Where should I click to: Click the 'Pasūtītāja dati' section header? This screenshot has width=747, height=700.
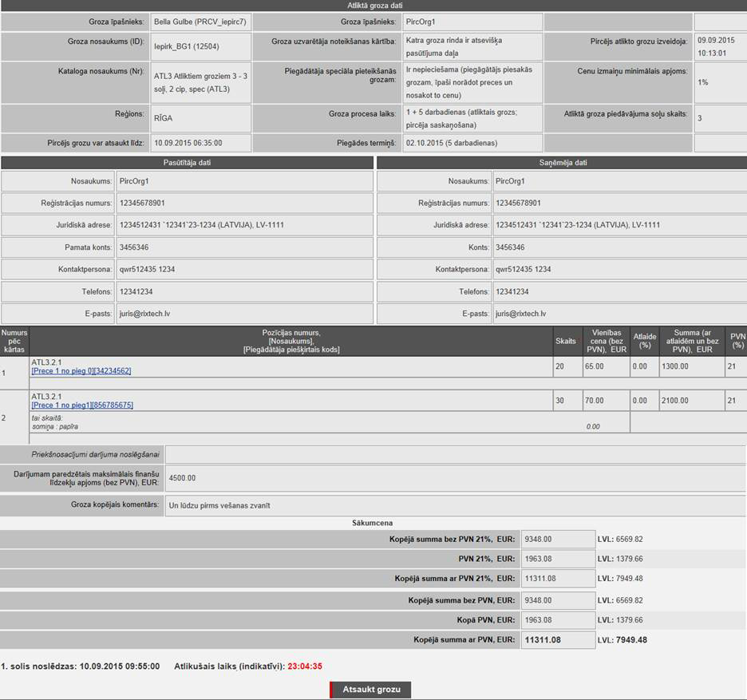(188, 163)
